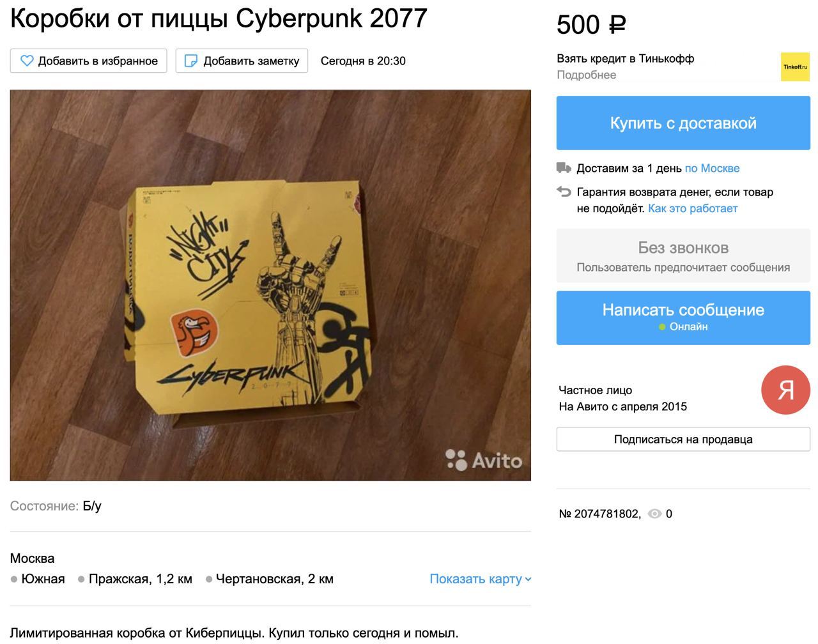Click the heart icon to add to favorites

pyautogui.click(x=26, y=61)
